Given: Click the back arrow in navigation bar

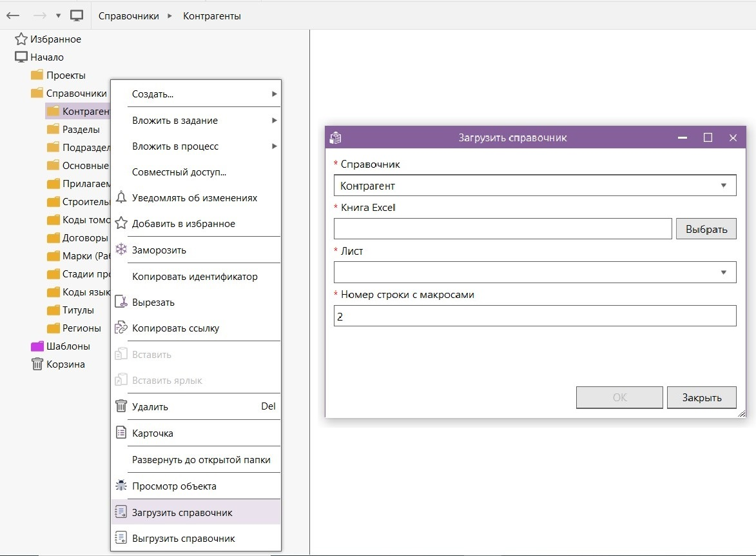Looking at the screenshot, I should pyautogui.click(x=13, y=15).
